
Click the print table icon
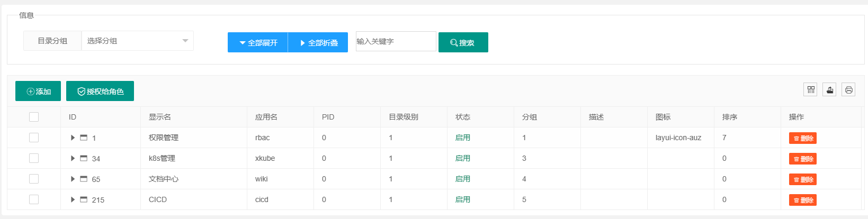point(848,90)
